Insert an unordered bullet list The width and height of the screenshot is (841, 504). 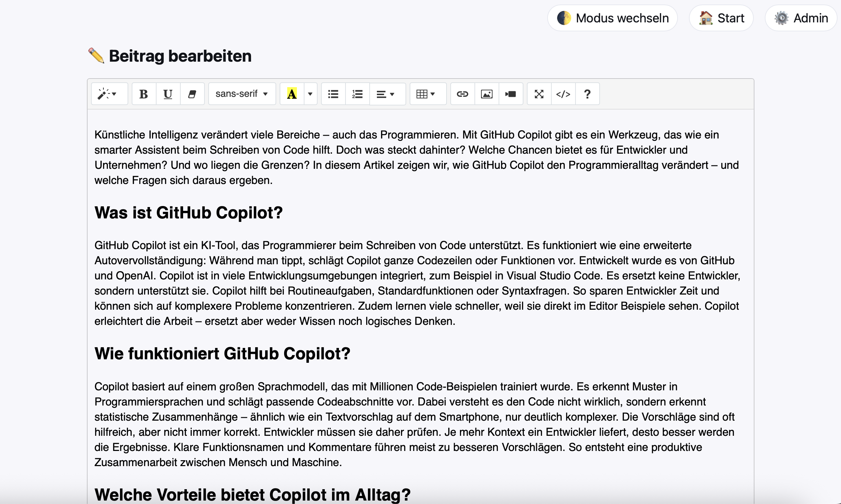[x=333, y=94]
